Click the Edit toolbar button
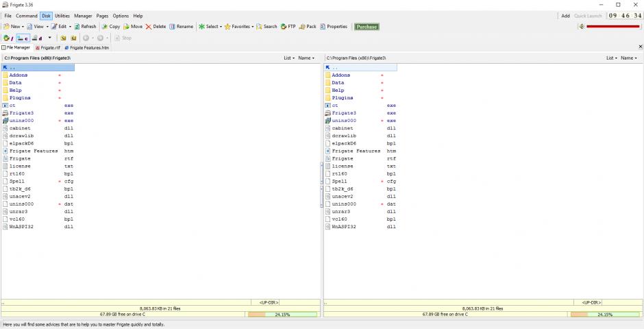644x329 pixels. 59,26
